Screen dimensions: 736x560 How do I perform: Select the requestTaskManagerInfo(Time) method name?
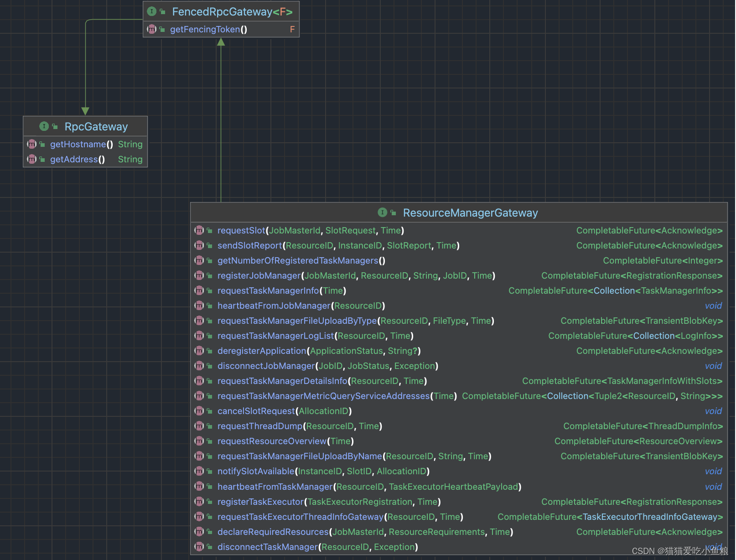click(282, 291)
